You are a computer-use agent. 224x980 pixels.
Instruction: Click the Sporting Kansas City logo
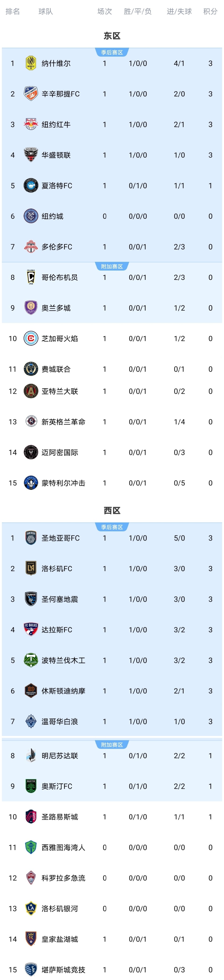31,969
